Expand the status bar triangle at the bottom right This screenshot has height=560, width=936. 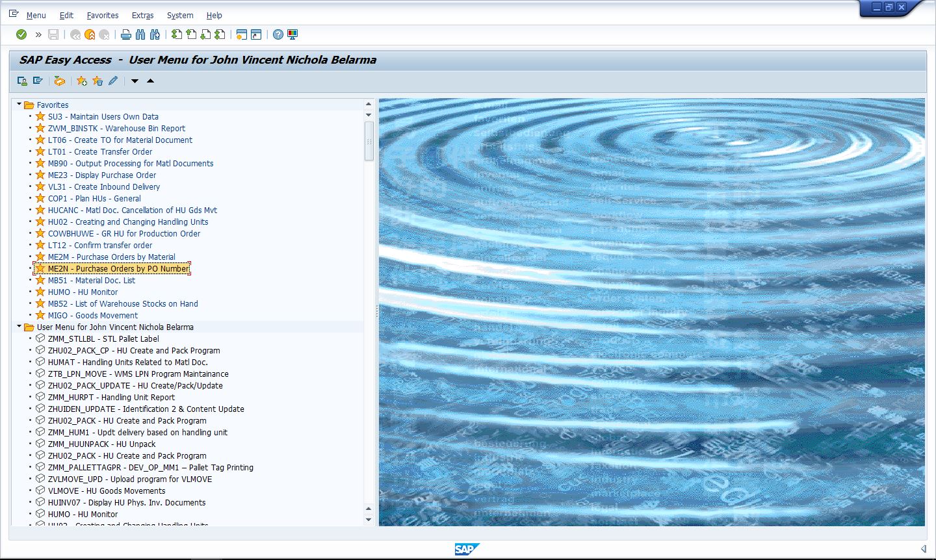tap(923, 550)
